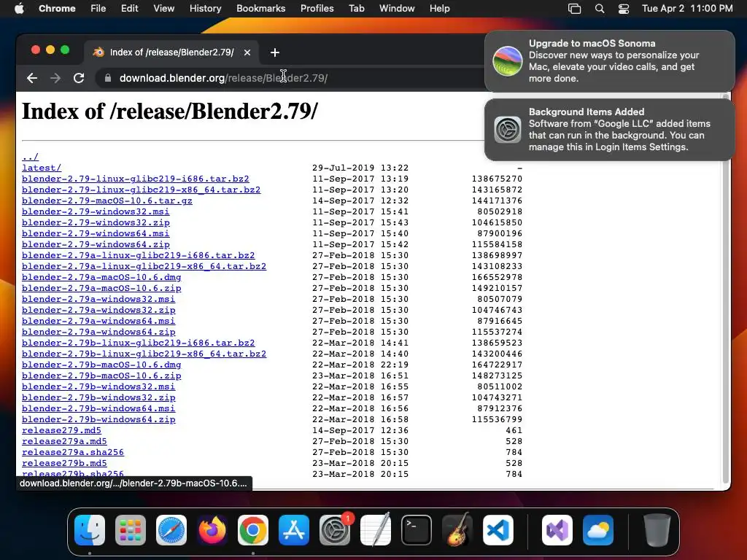Image resolution: width=747 pixels, height=560 pixels.
Task: Click the Stage Manager menu bar icon
Action: pos(575,9)
